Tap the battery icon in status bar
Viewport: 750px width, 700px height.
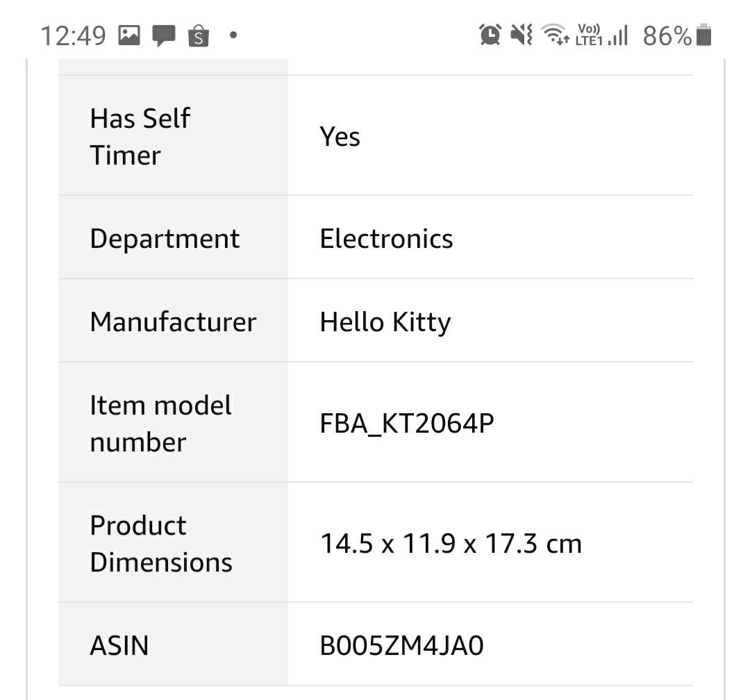coord(703,35)
